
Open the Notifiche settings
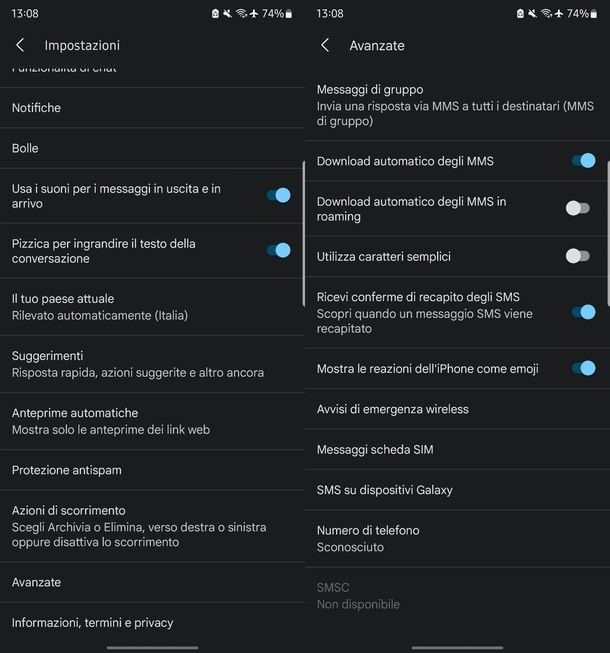coord(152,108)
